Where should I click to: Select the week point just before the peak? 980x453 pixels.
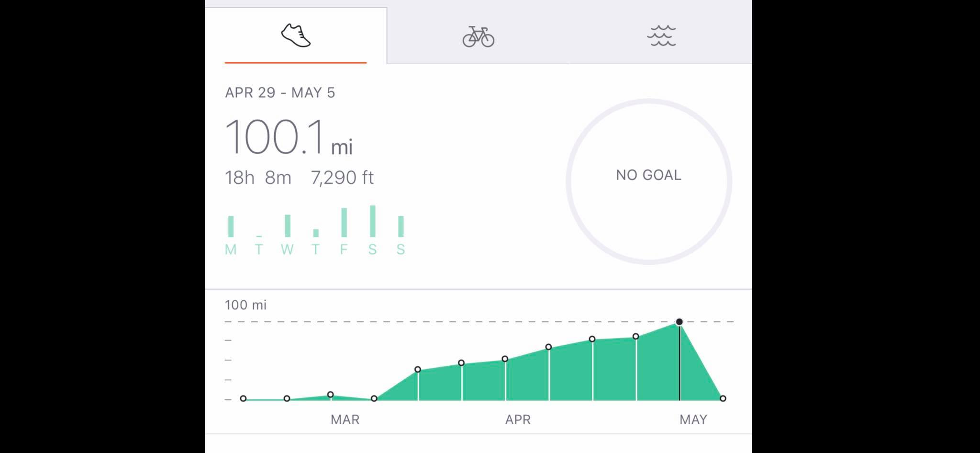pos(635,337)
